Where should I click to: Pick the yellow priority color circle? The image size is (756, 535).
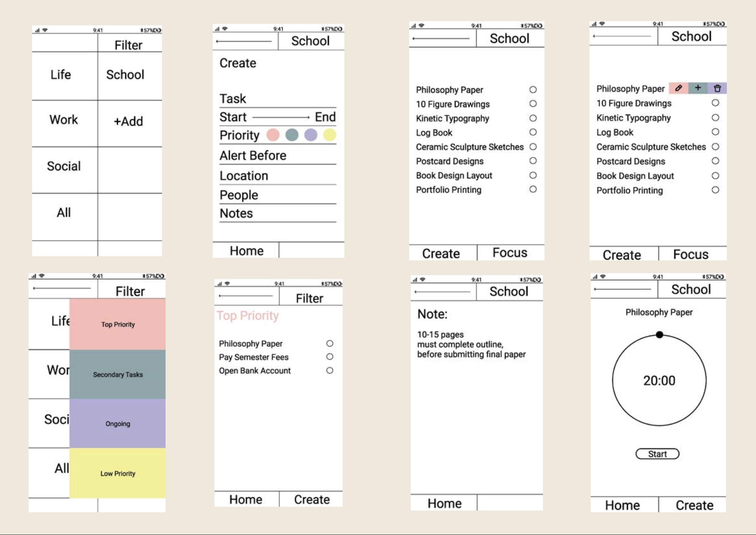329,135
